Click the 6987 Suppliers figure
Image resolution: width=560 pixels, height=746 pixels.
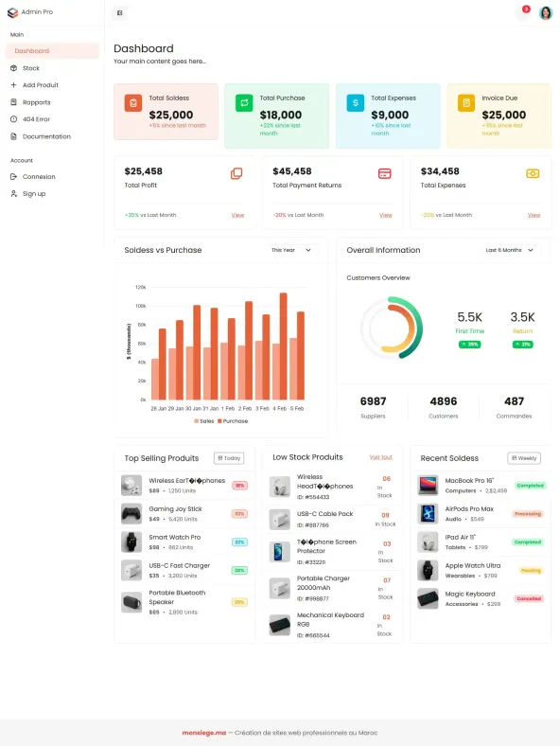(373, 401)
